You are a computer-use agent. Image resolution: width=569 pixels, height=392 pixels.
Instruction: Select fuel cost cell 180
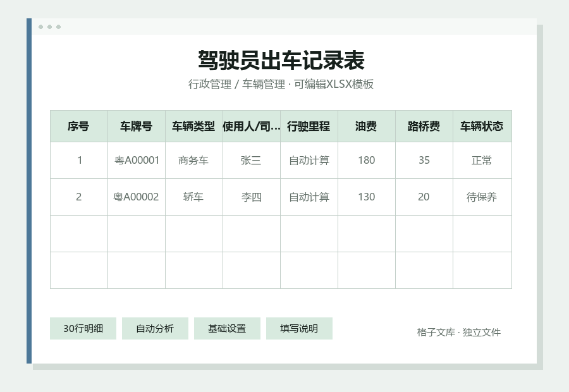(367, 161)
